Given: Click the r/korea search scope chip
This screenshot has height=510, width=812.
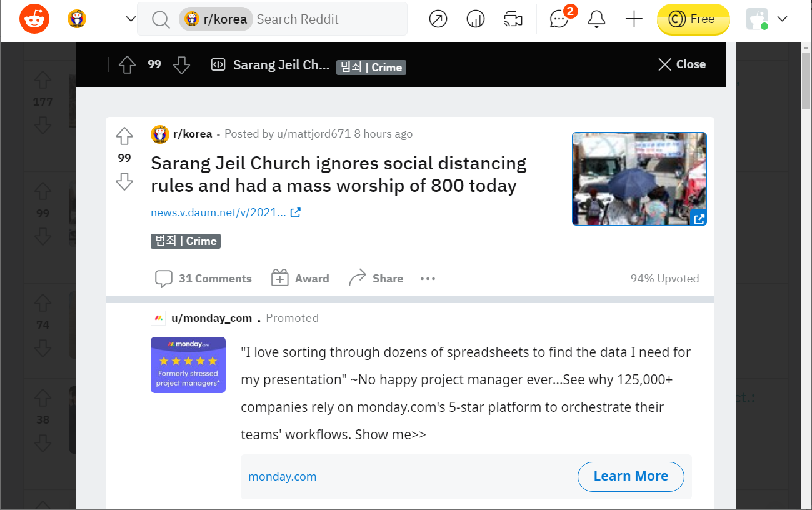Looking at the screenshot, I should (216, 19).
